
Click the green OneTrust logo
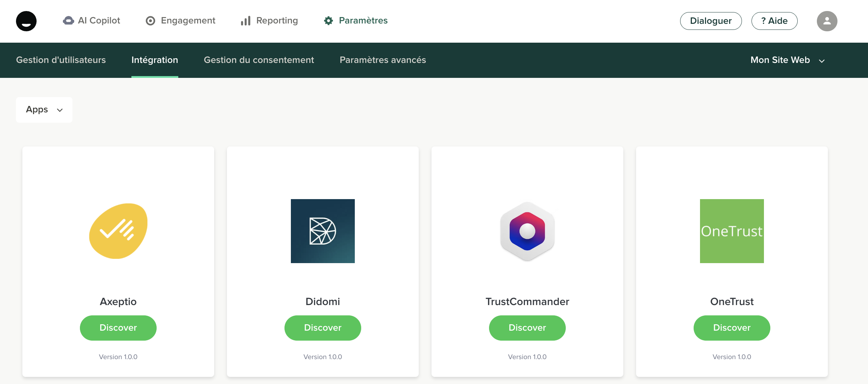[x=732, y=231]
